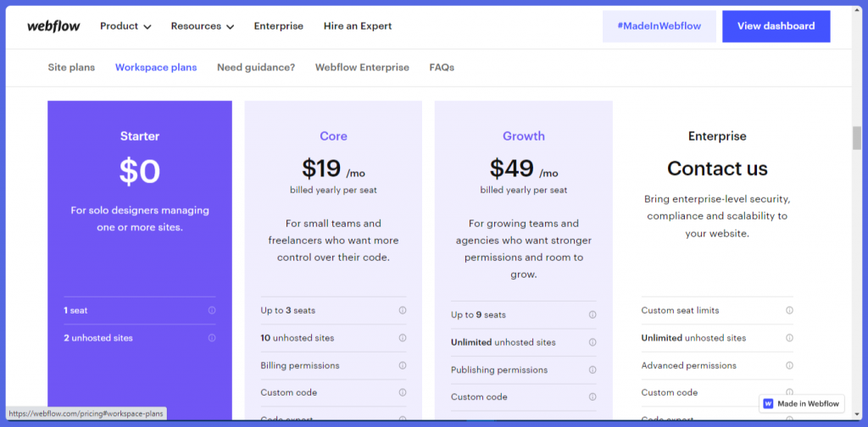Open info icon for 2 unhosted sites
868x427 pixels.
click(x=211, y=337)
